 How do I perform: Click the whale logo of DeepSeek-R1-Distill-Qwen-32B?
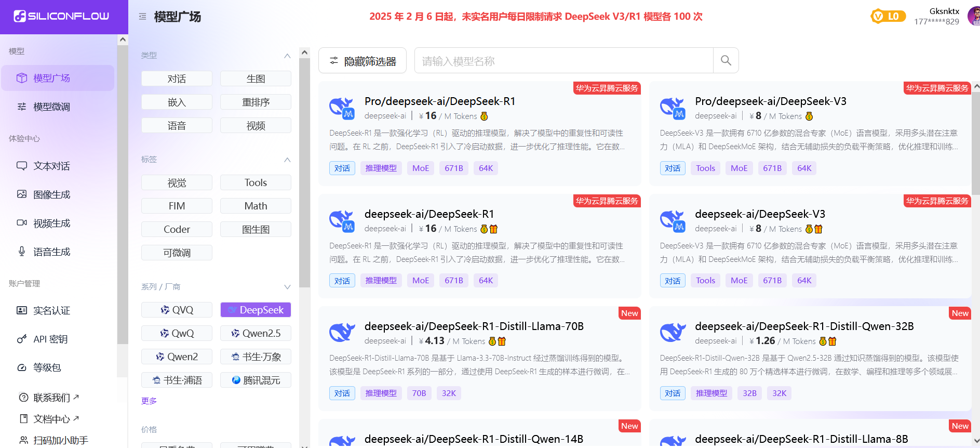point(673,332)
